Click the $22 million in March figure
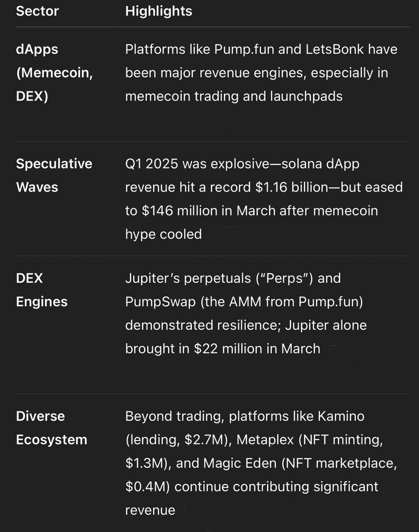The height and width of the screenshot is (532, 419). (257, 349)
